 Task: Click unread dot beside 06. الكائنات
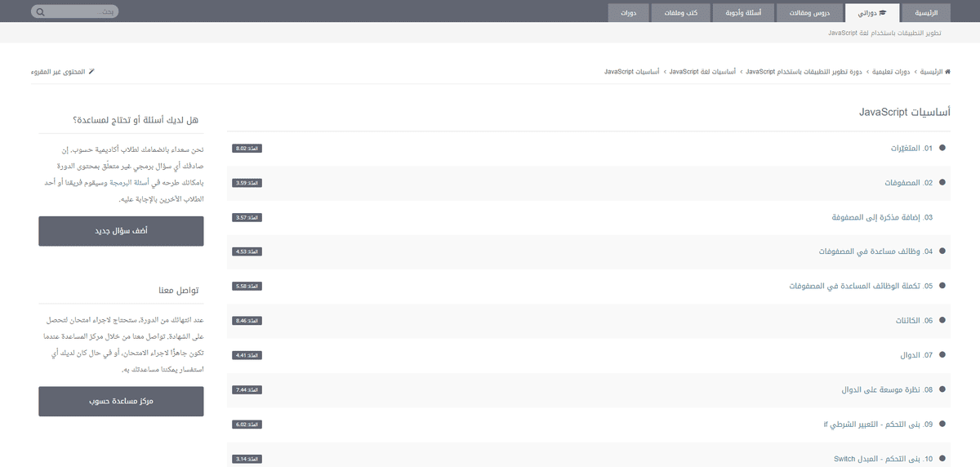942,321
